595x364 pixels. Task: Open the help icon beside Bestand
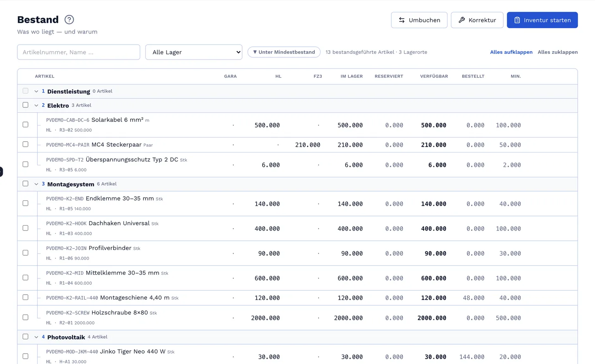click(69, 19)
